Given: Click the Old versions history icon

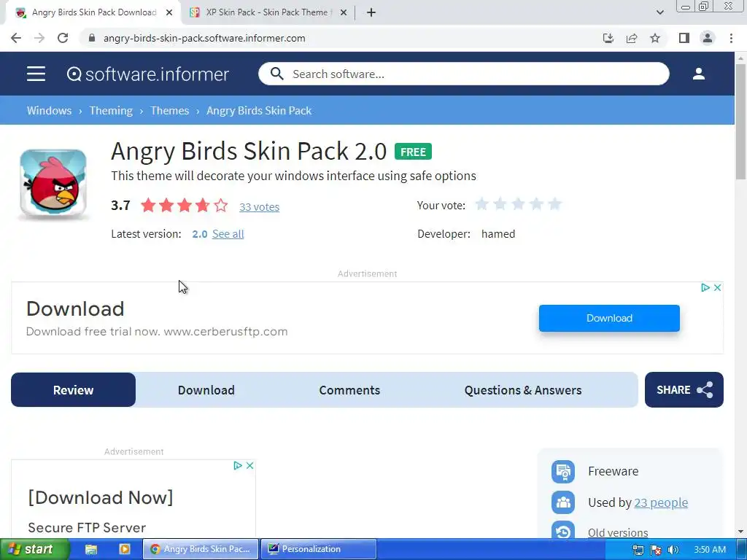Looking at the screenshot, I should (x=563, y=531).
